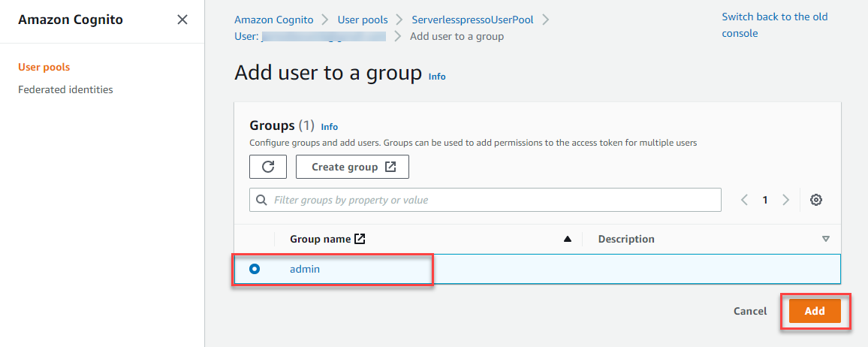The width and height of the screenshot is (868, 347).
Task: Open Info link beside page title
Action: pyautogui.click(x=437, y=77)
